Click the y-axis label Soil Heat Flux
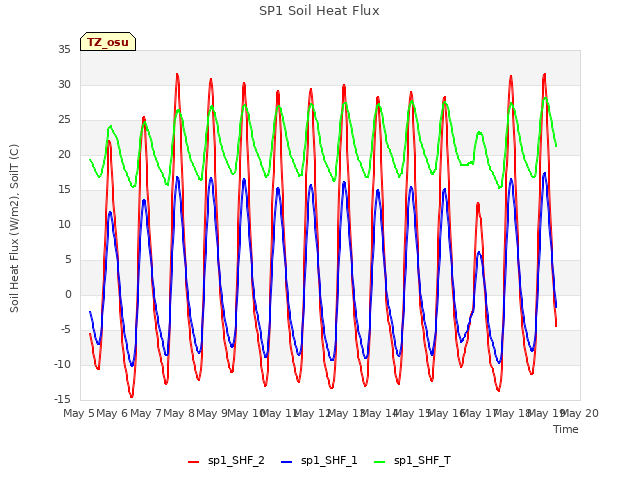Image resolution: width=640 pixels, height=480 pixels. 14,229
